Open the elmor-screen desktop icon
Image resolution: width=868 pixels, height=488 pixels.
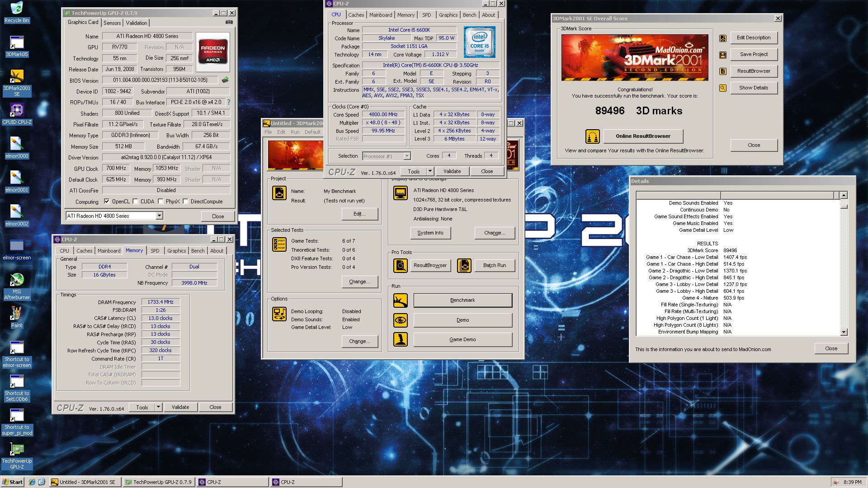[17, 249]
